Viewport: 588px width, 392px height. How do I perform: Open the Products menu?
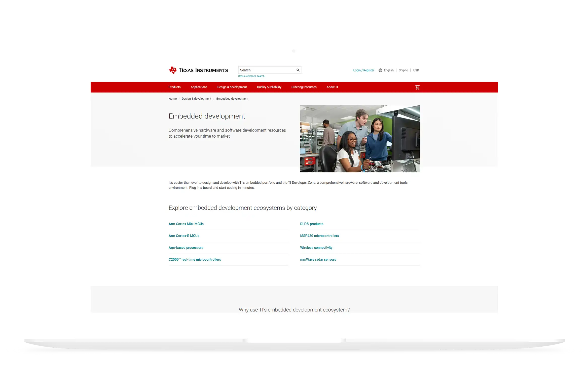point(174,87)
